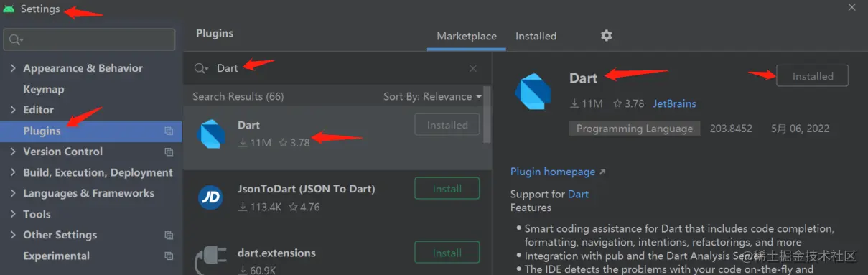Image resolution: width=868 pixels, height=275 pixels.
Task: Expand Build, Execution, Deployment section
Action: [x=13, y=172]
